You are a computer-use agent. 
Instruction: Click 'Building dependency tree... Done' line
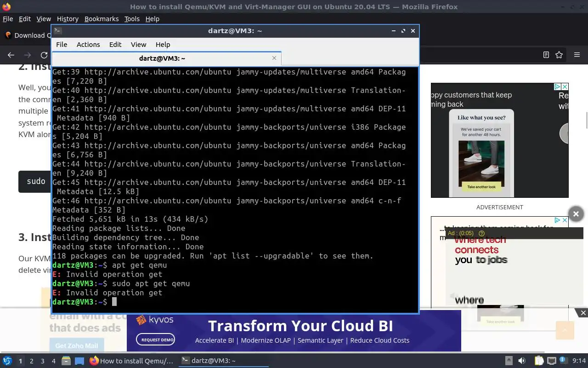click(126, 237)
